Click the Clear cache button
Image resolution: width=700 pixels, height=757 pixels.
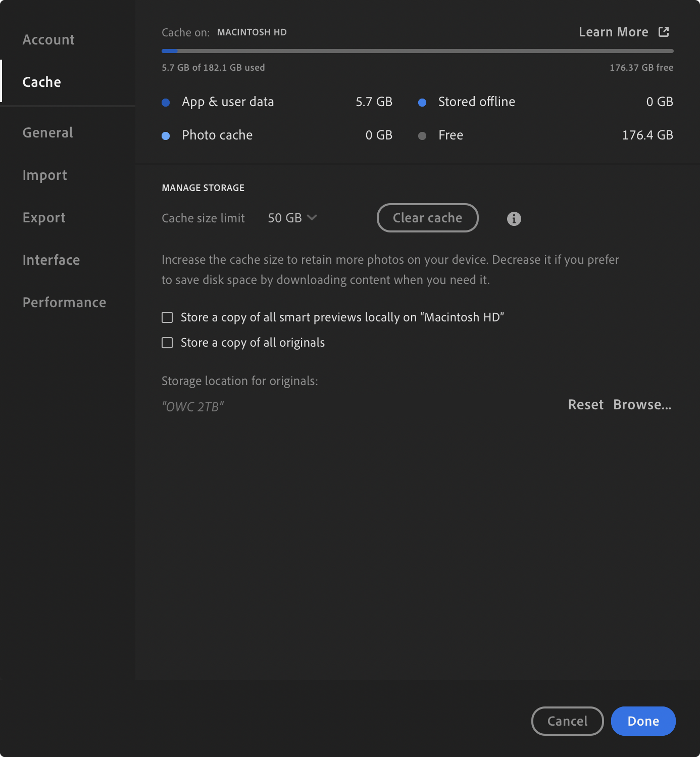pyautogui.click(x=428, y=218)
